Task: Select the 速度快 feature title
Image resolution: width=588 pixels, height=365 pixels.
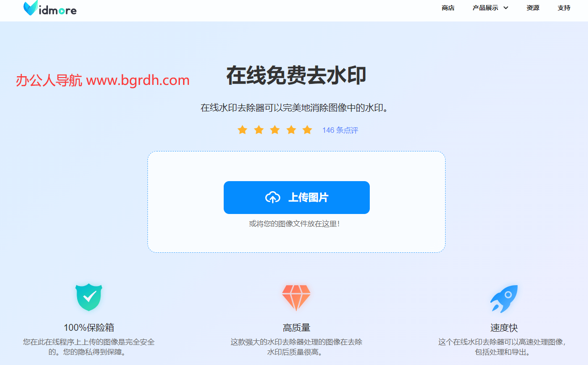Action: 504,328
